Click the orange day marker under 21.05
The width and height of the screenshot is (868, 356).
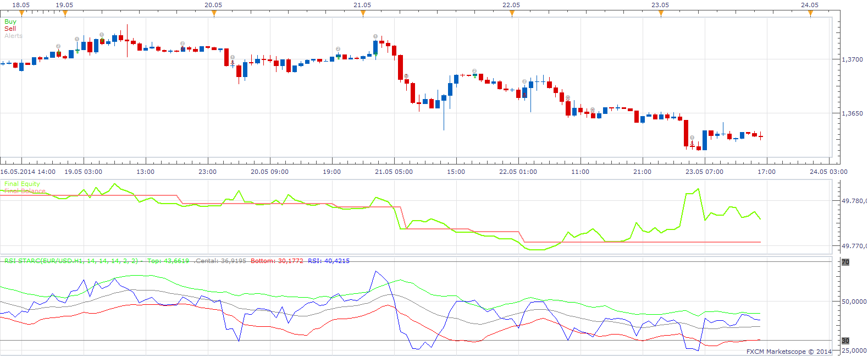coord(363,13)
